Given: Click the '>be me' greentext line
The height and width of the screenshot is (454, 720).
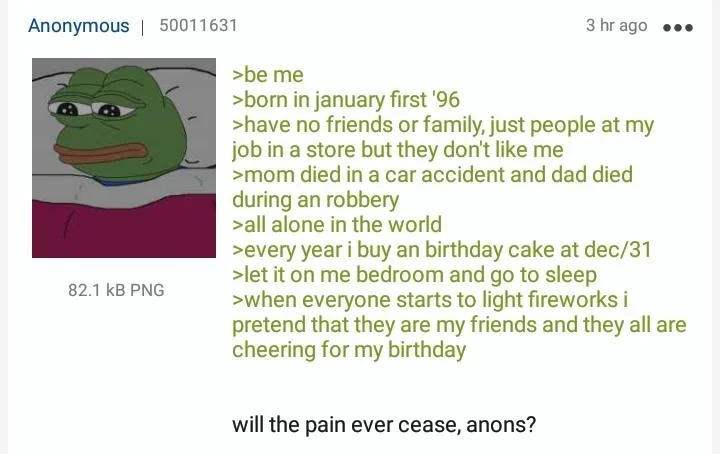Looking at the screenshot, I should (268, 75).
